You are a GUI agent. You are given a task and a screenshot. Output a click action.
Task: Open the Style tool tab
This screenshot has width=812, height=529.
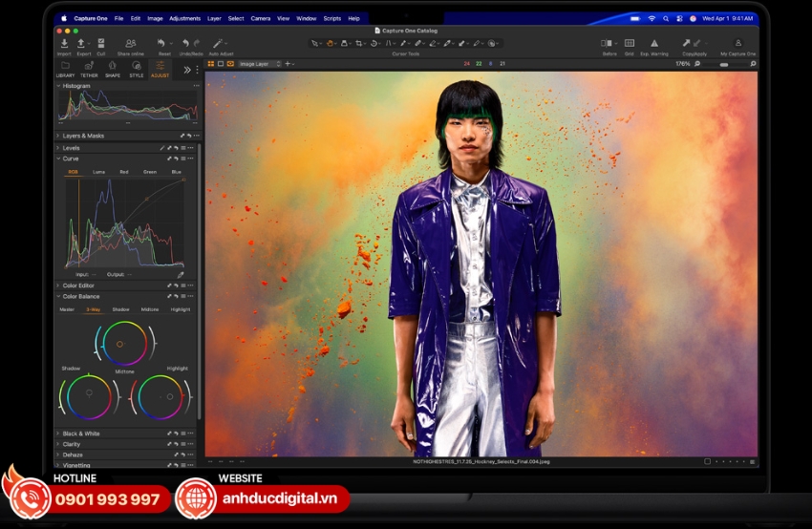[x=137, y=69]
